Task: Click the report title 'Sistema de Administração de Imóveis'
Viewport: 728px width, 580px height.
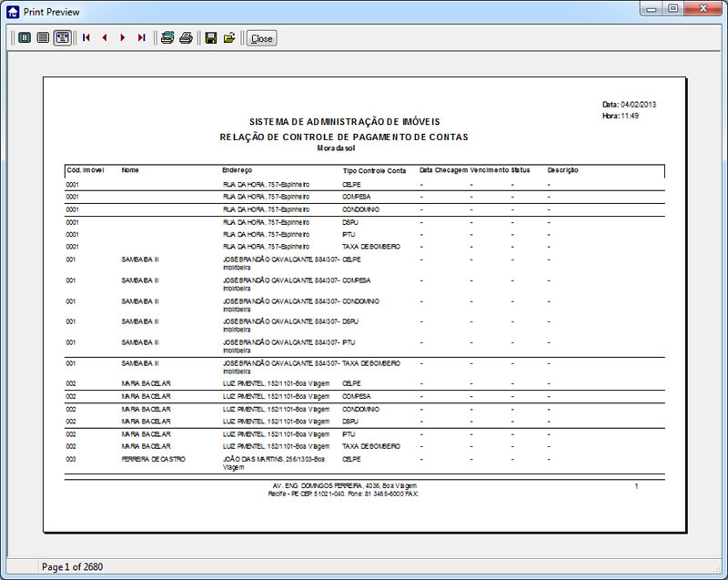Action: pos(345,122)
